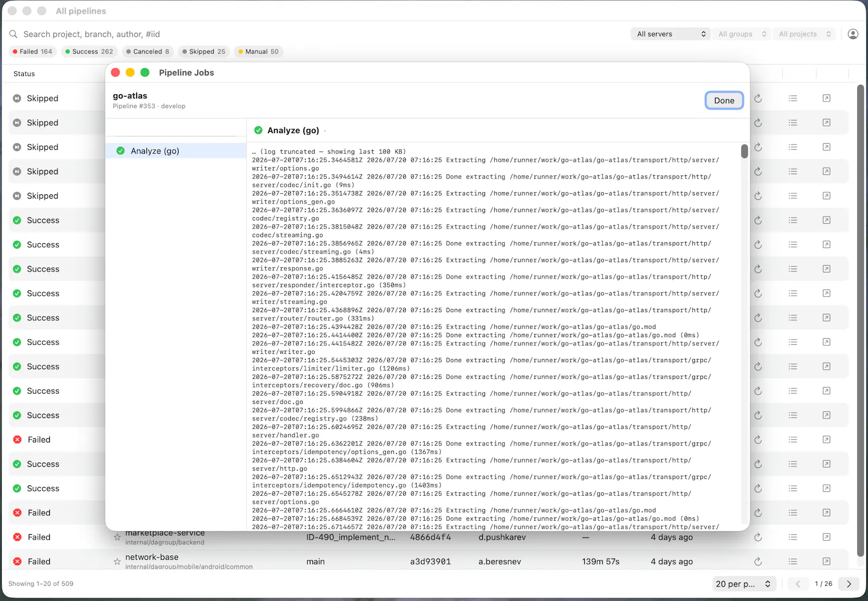Click the Done button
Image resolution: width=868 pixels, height=601 pixels.
coord(724,100)
